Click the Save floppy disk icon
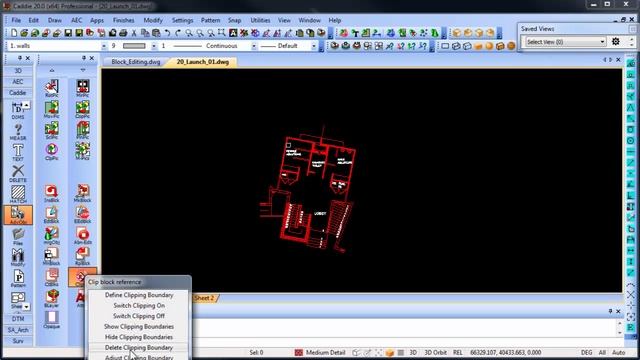The width and height of the screenshot is (640, 360). click(68, 33)
